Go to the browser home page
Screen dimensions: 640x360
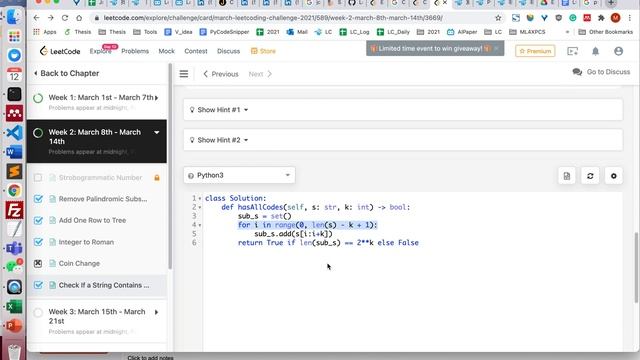click(x=79, y=18)
